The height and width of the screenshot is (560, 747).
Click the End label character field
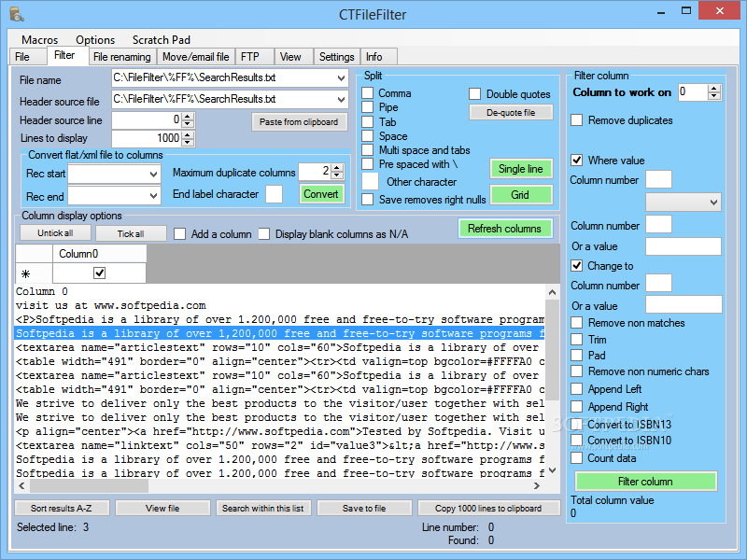(274, 194)
